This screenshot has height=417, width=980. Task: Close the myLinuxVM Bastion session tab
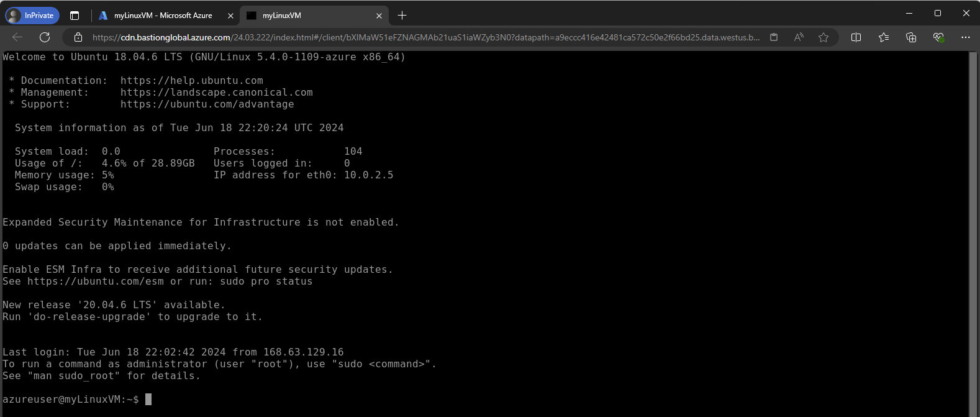tap(379, 16)
